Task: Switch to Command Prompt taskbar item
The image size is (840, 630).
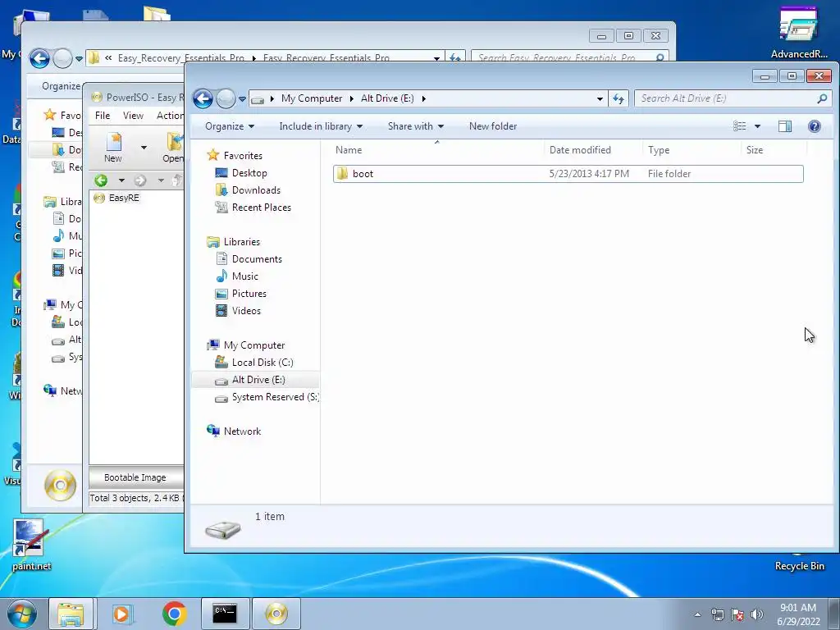Action: [x=225, y=614]
